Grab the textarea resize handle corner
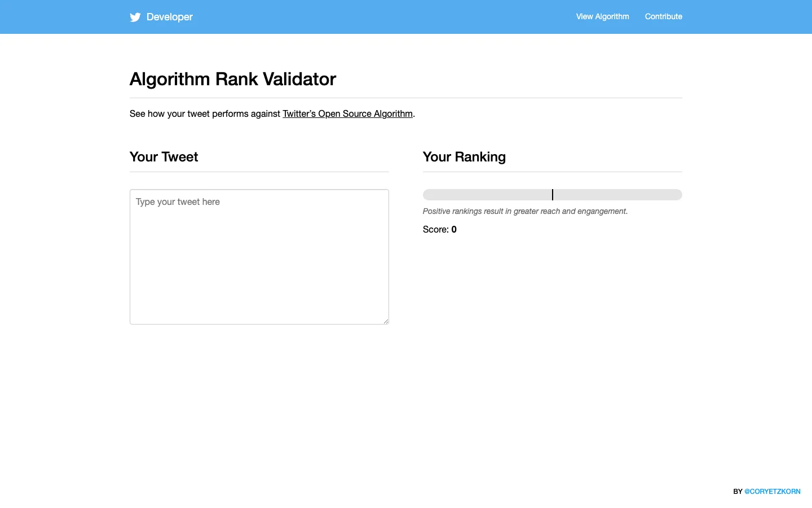The width and height of the screenshot is (812, 508). click(x=386, y=321)
